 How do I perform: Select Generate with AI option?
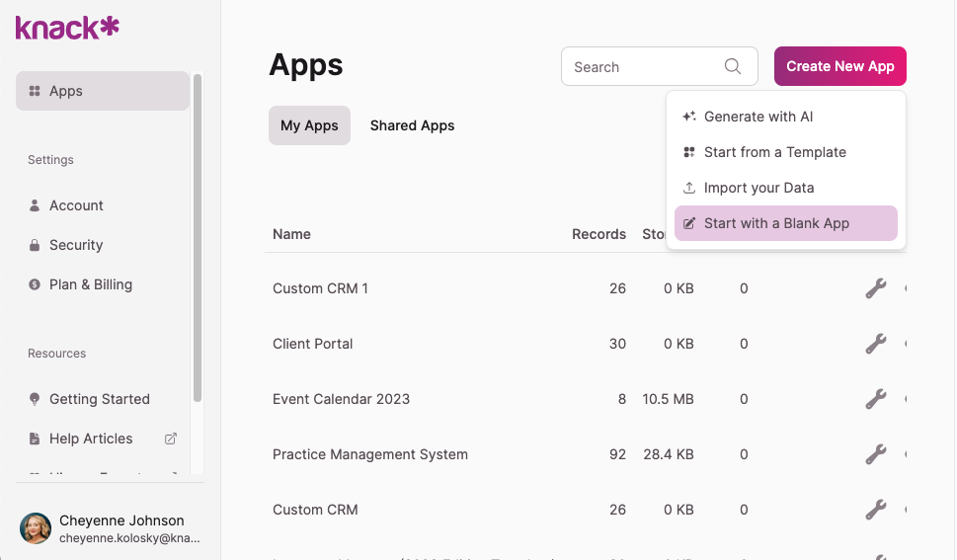pos(758,117)
